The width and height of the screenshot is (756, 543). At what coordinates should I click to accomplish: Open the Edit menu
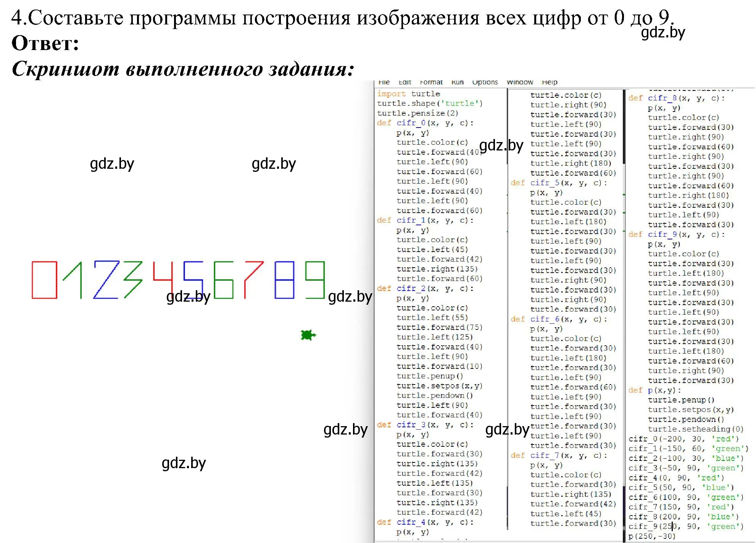[x=405, y=82]
